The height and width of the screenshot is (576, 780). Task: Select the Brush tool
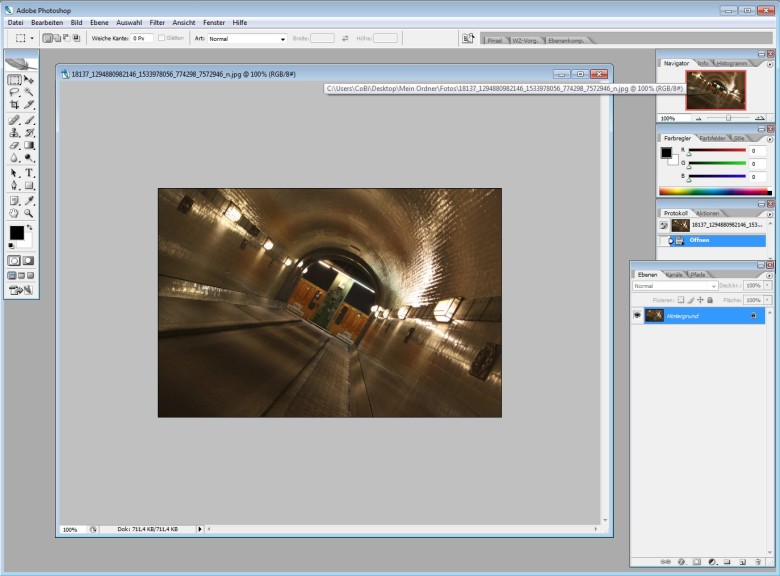pos(29,120)
